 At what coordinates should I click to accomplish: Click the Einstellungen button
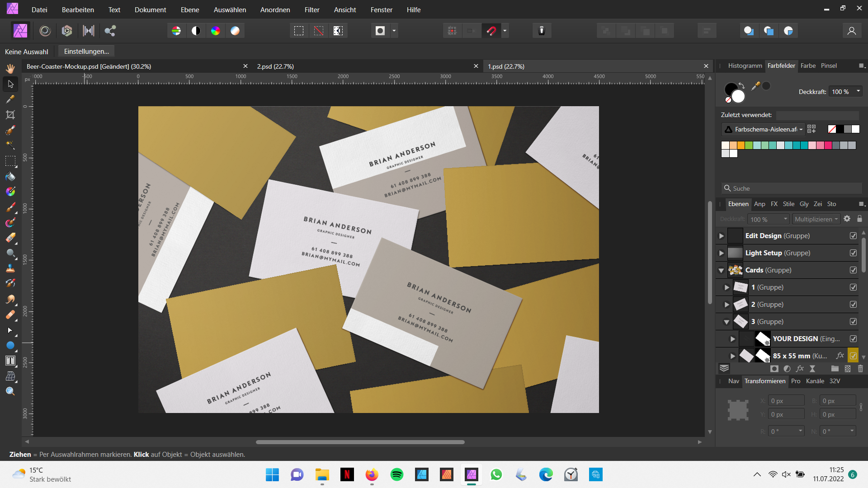(x=86, y=51)
